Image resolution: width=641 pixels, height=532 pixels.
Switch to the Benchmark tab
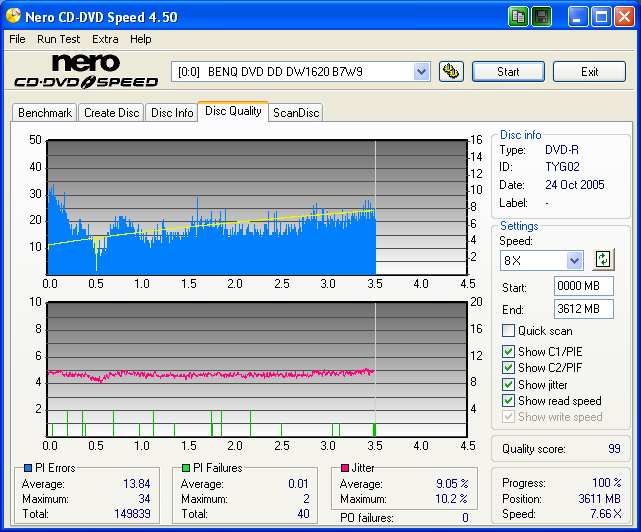point(45,112)
